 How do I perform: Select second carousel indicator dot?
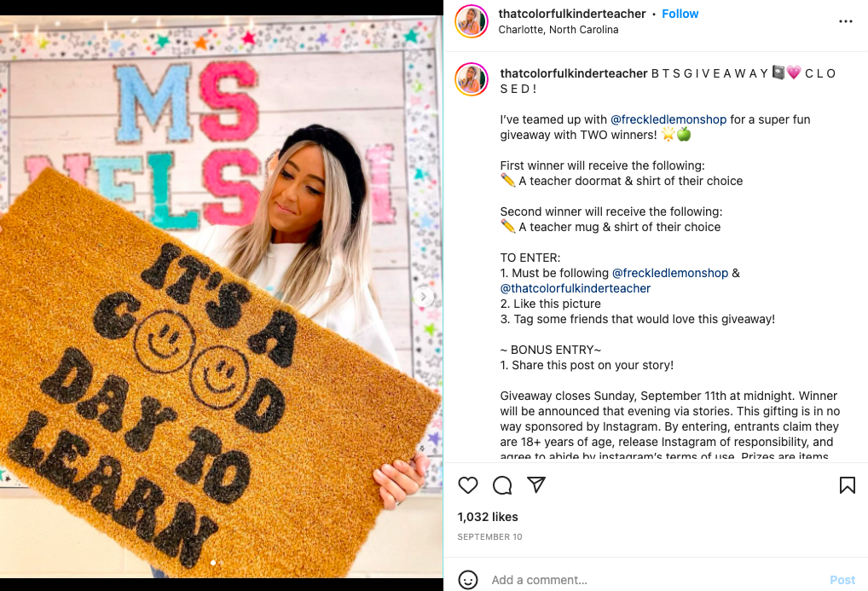pos(222,563)
